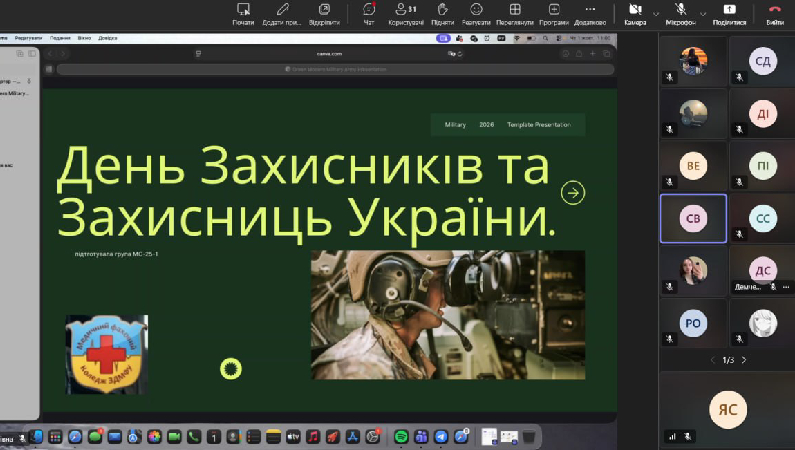Open the Вікно menu in shared menu bar
The image size is (795, 450).
pos(84,38)
